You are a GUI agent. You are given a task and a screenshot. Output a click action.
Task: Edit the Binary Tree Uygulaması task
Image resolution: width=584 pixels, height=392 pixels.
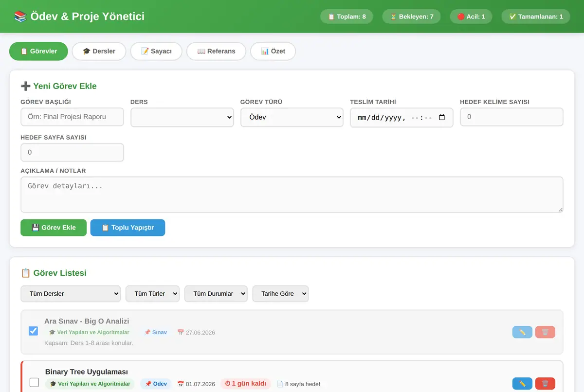pyautogui.click(x=522, y=384)
